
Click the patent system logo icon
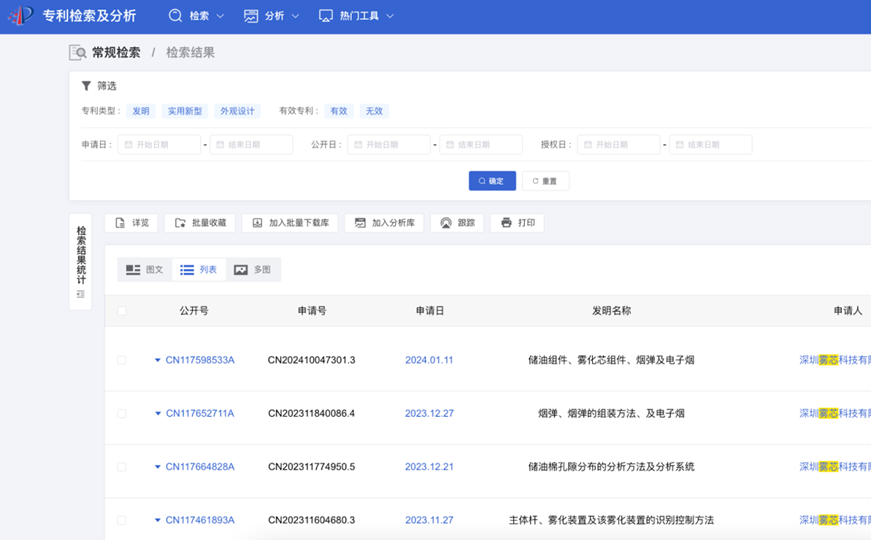[20, 16]
